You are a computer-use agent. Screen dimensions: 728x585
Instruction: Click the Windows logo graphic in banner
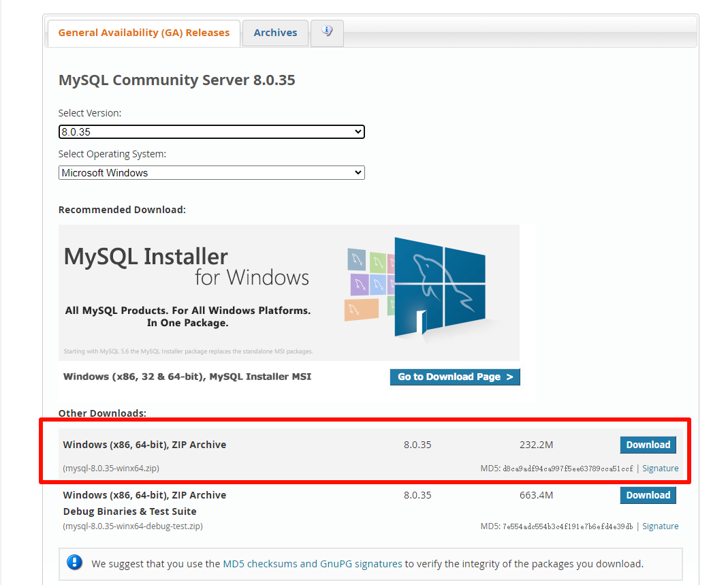(x=440, y=287)
